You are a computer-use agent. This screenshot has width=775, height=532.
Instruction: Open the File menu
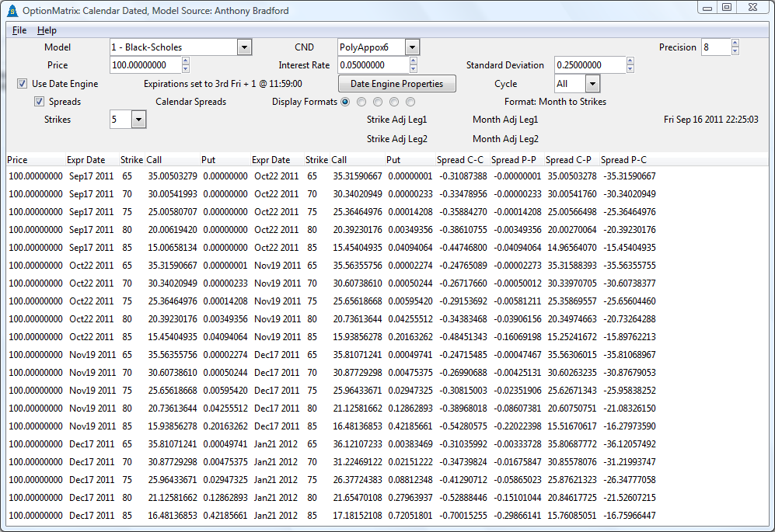click(19, 30)
